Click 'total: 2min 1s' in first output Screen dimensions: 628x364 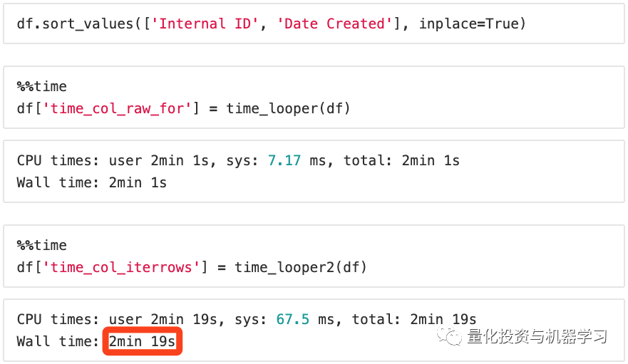tap(402, 160)
